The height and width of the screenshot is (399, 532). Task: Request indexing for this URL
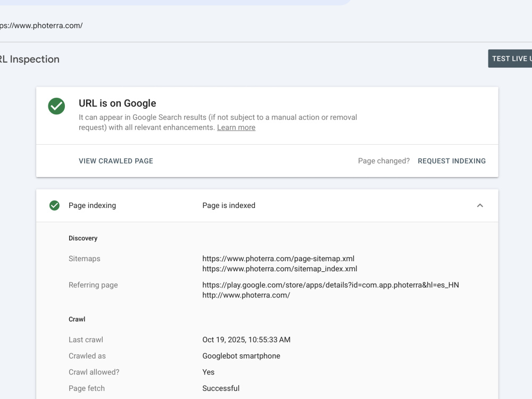(x=452, y=161)
